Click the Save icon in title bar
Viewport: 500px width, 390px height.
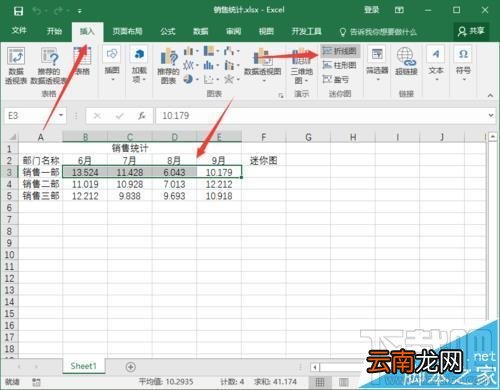click(x=18, y=11)
